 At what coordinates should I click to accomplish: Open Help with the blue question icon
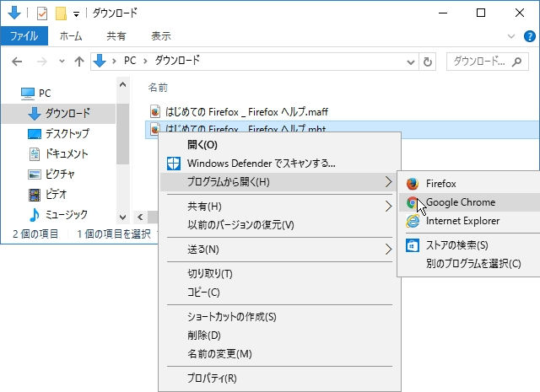[529, 36]
